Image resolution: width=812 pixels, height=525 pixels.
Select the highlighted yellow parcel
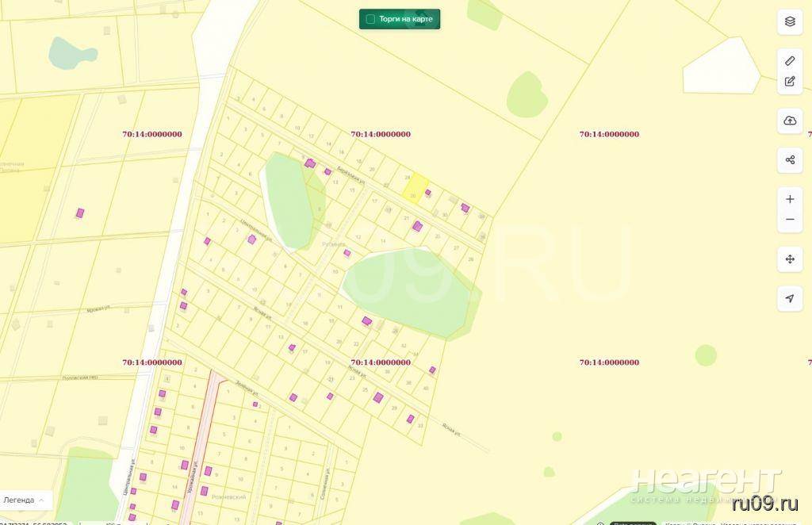point(415,186)
